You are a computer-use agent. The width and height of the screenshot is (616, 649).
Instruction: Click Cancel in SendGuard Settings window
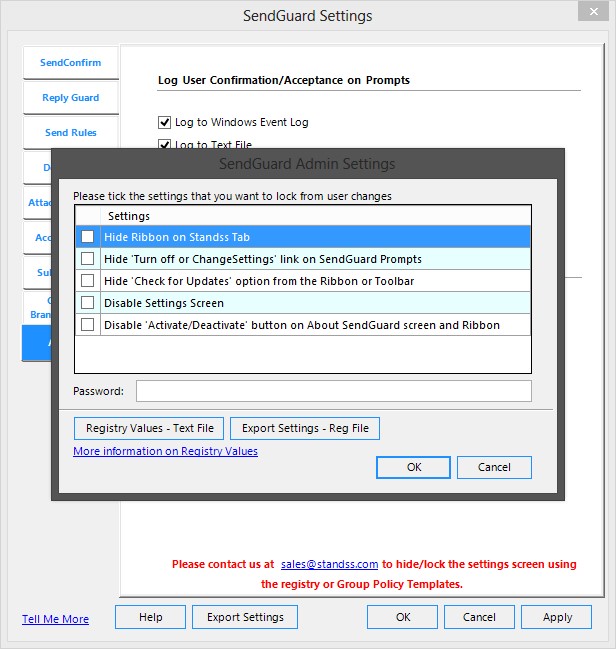pyautogui.click(x=479, y=617)
